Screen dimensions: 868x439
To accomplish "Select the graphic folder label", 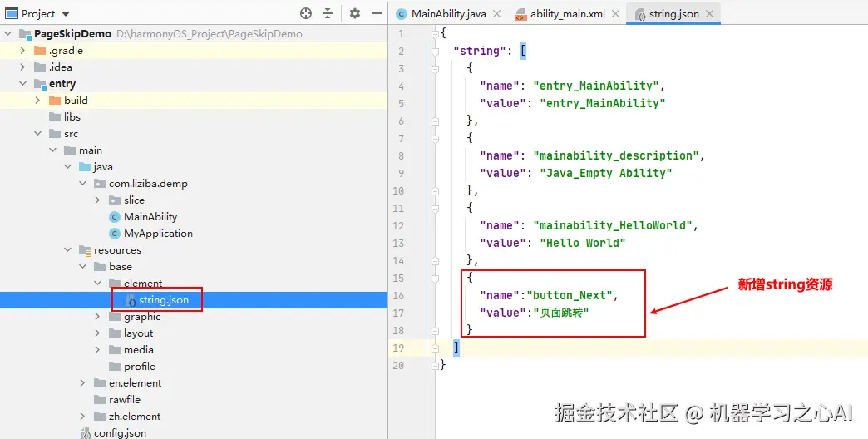I will pyautogui.click(x=142, y=317).
